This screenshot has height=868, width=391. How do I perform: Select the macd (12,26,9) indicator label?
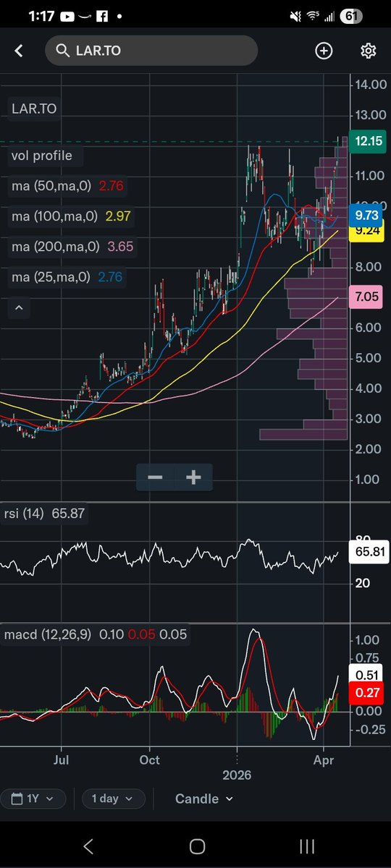(95, 635)
